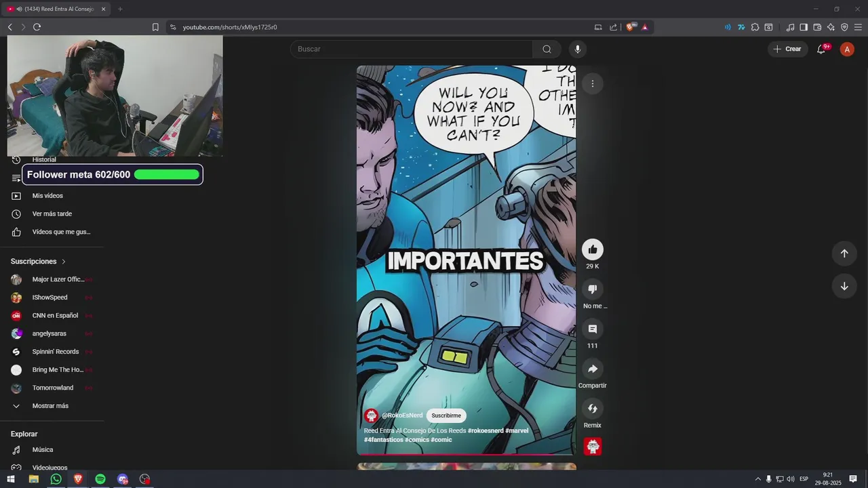Open WhatsApp from the taskbar

(56, 479)
